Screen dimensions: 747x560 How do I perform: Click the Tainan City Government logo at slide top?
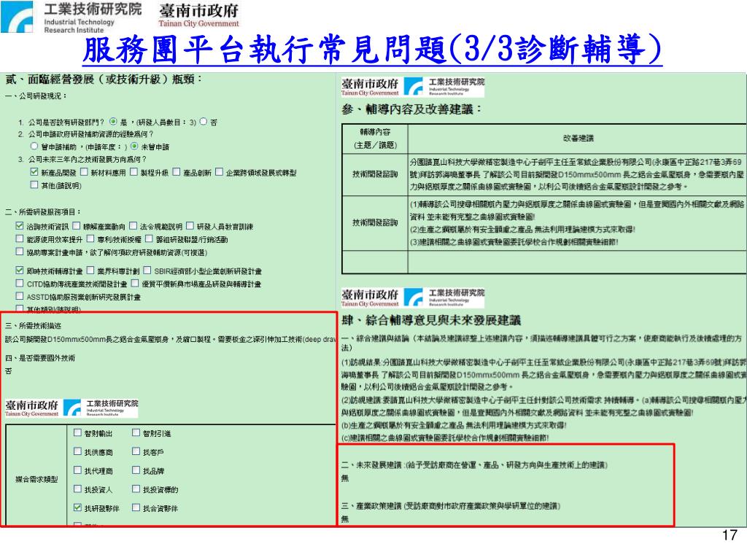tap(198, 16)
